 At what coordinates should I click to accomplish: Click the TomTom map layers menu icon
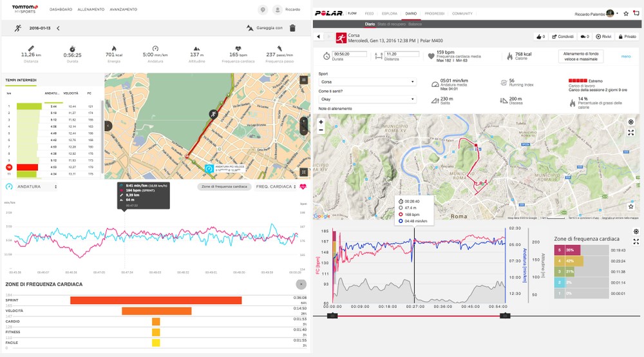pyautogui.click(x=303, y=80)
